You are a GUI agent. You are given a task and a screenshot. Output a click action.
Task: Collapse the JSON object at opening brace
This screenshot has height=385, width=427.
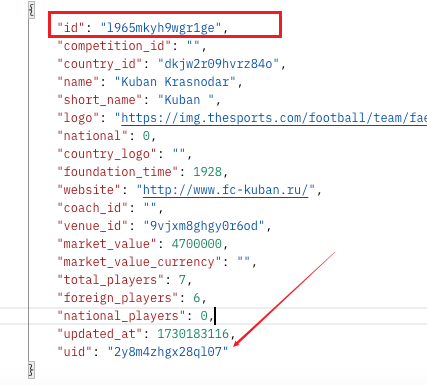31,10
